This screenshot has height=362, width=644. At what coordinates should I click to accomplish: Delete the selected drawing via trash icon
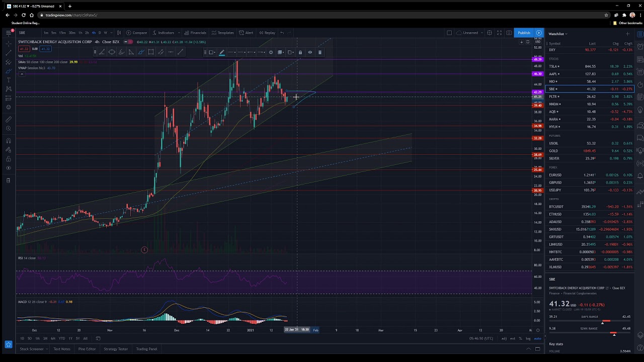pyautogui.click(x=319, y=52)
